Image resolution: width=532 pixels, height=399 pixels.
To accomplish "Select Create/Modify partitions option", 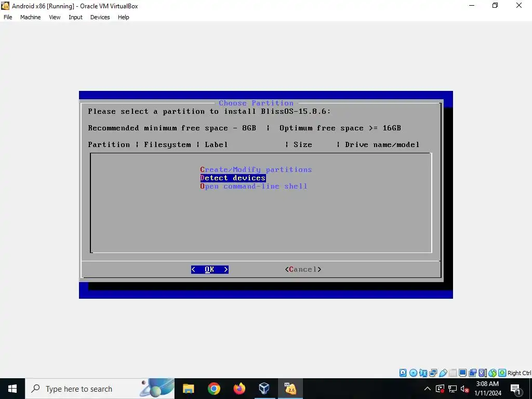I will tap(256, 169).
